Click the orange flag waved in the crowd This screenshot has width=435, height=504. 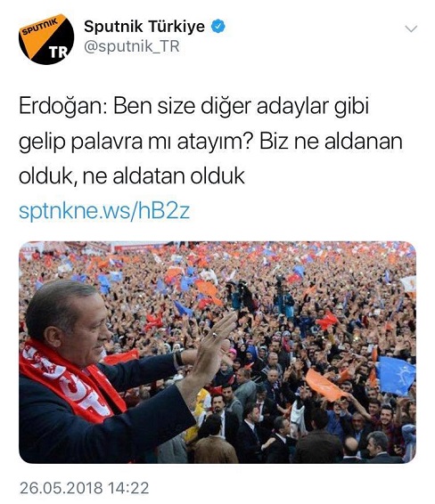324,386
